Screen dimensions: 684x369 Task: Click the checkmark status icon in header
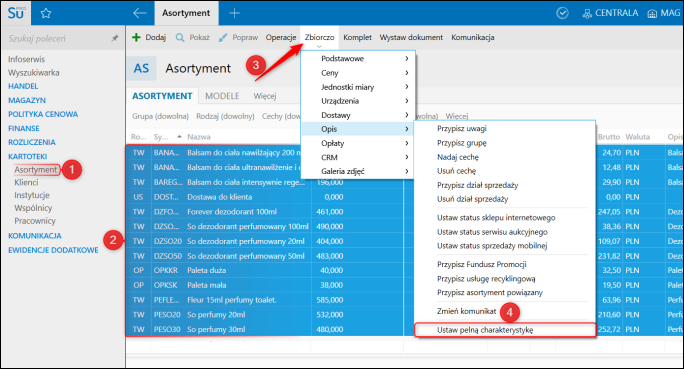(x=562, y=13)
